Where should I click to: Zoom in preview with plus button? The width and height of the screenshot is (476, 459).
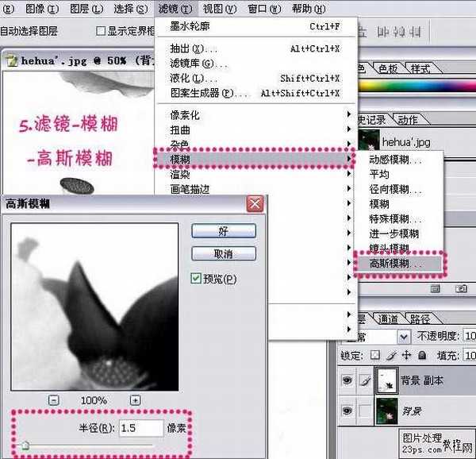click(x=136, y=400)
